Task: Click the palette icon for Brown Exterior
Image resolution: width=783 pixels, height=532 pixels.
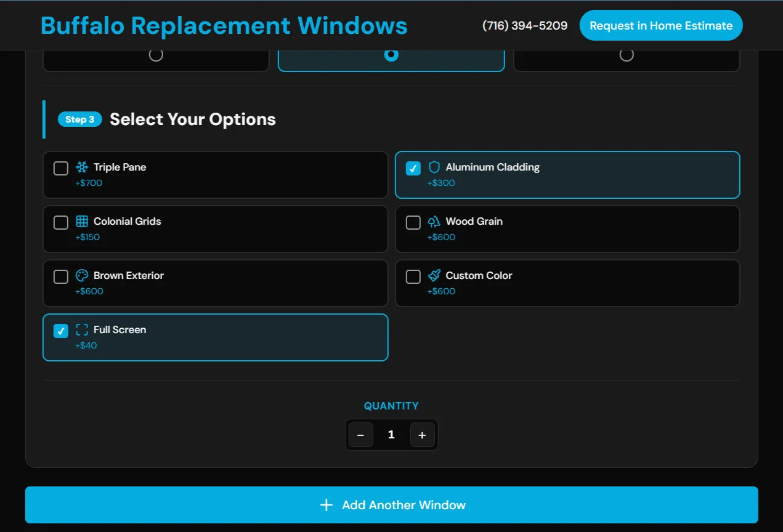Action: [82, 275]
